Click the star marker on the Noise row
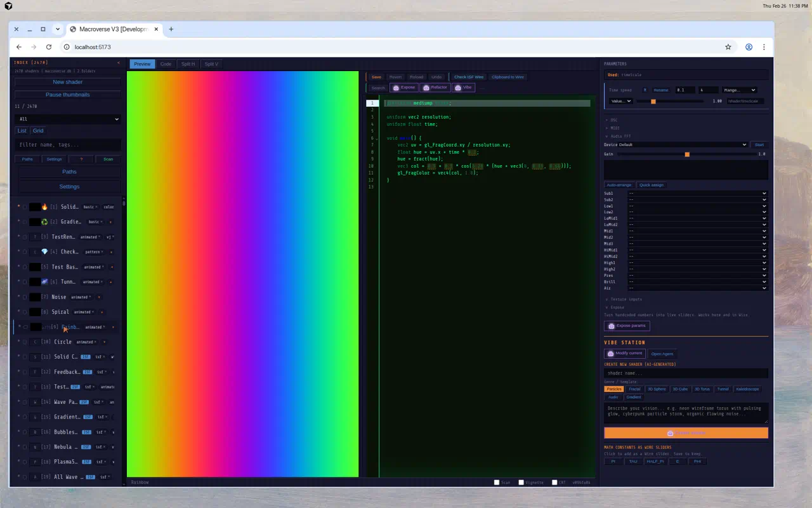Viewport: 812px width, 508px height. pyautogui.click(x=19, y=297)
